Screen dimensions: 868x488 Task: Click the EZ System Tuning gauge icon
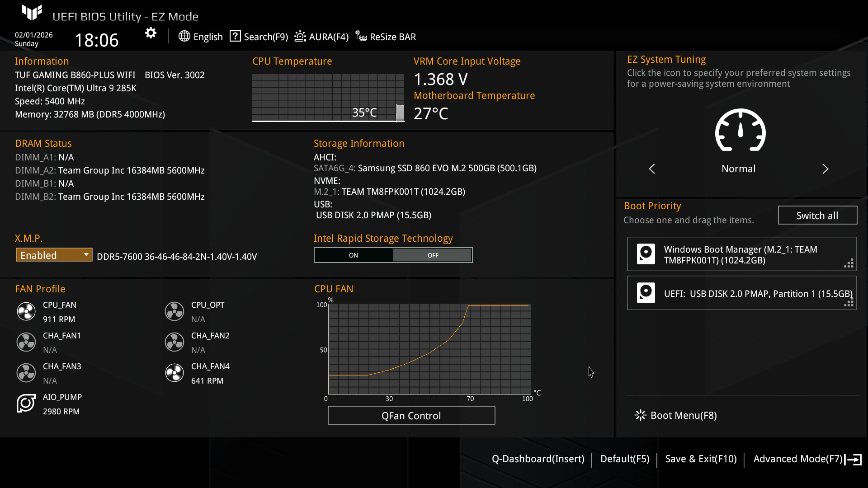point(740,131)
